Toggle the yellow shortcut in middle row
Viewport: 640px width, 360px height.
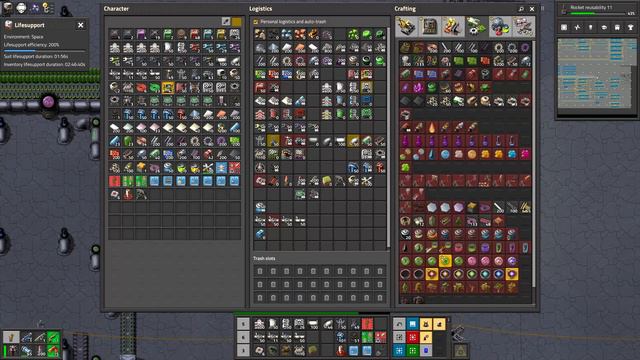(426, 337)
